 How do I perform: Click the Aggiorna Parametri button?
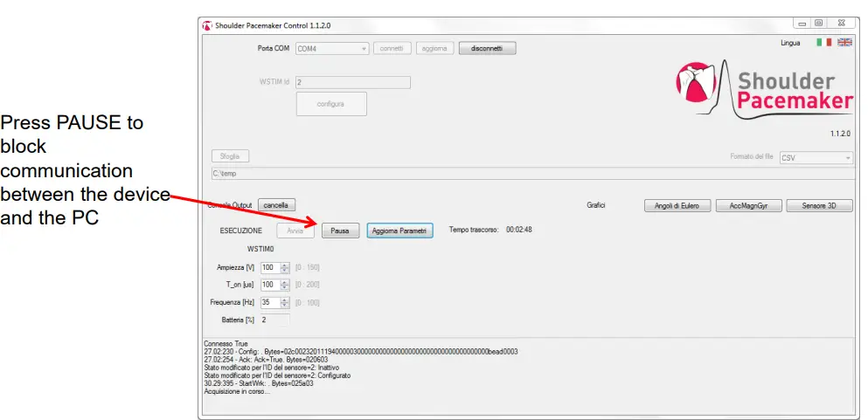399,231
